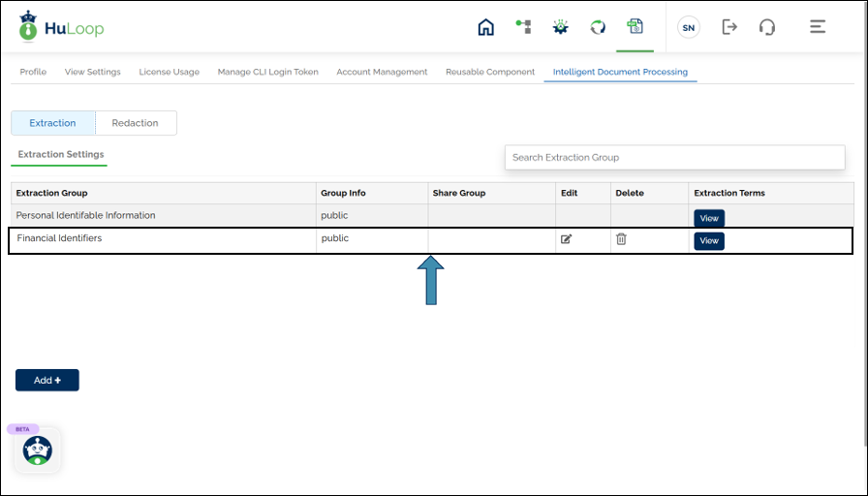The height and width of the screenshot is (496, 868).
Task: Open the document settings icon in header
Action: [635, 27]
